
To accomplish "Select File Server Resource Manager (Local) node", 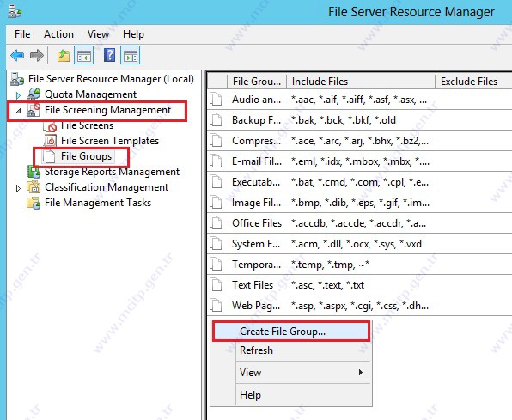I will [x=111, y=79].
